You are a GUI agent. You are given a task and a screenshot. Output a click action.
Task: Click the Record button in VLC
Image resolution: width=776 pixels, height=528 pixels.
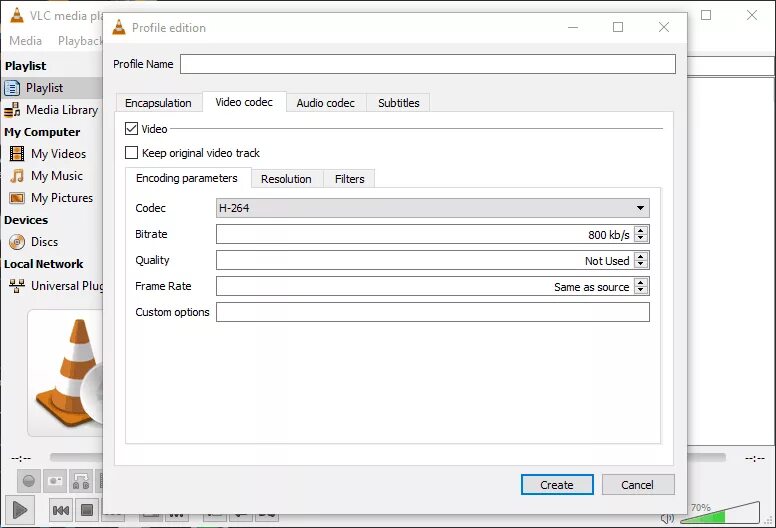29,480
